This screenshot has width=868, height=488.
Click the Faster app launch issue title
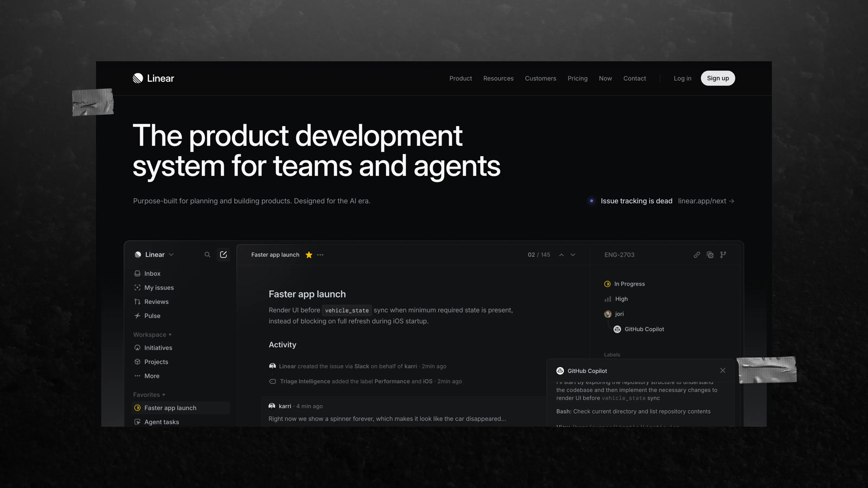click(x=307, y=294)
